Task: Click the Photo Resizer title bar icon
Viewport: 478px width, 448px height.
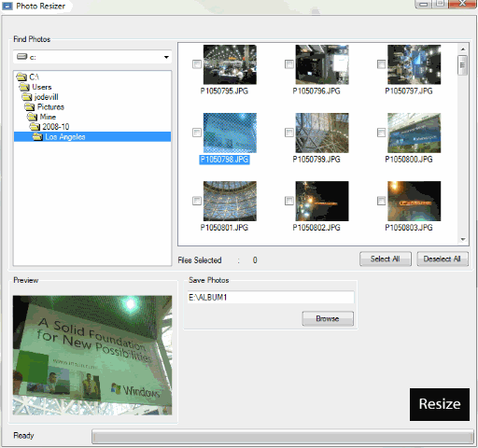Action: [7, 6]
